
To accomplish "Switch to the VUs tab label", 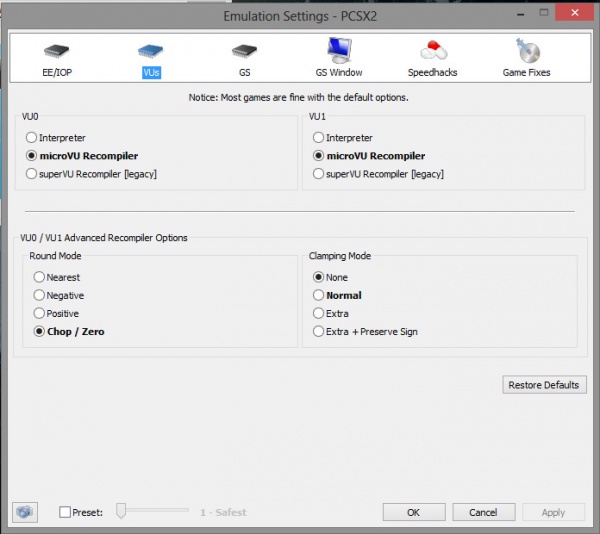I will tap(152, 72).
